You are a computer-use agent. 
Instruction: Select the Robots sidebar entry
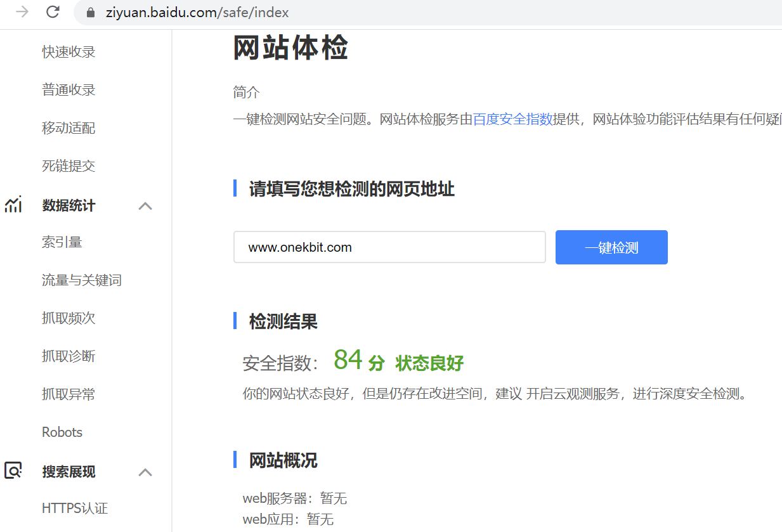coord(62,432)
